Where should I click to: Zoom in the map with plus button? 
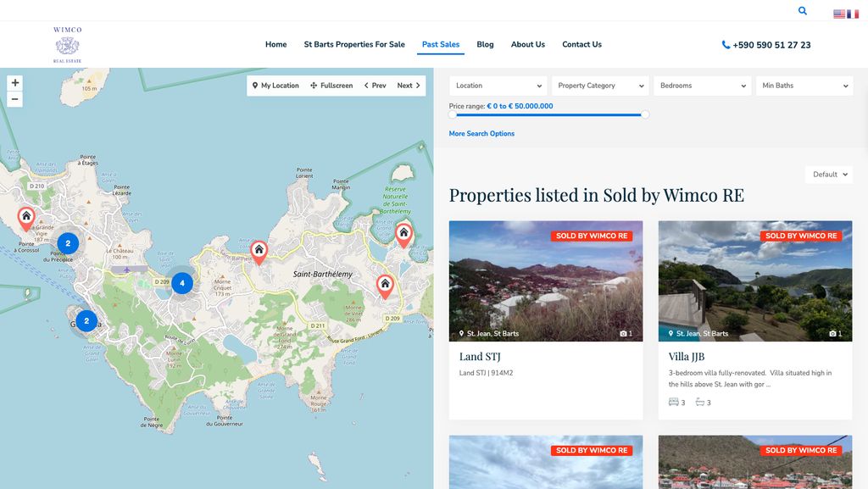(x=15, y=83)
